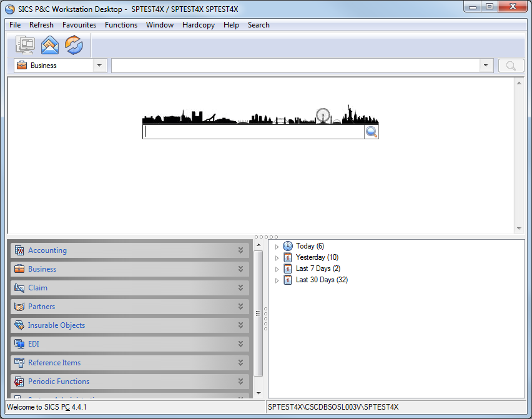Collapse the Reference Items panel using its chevron
Screen dimensions: 532x419
pos(241,362)
